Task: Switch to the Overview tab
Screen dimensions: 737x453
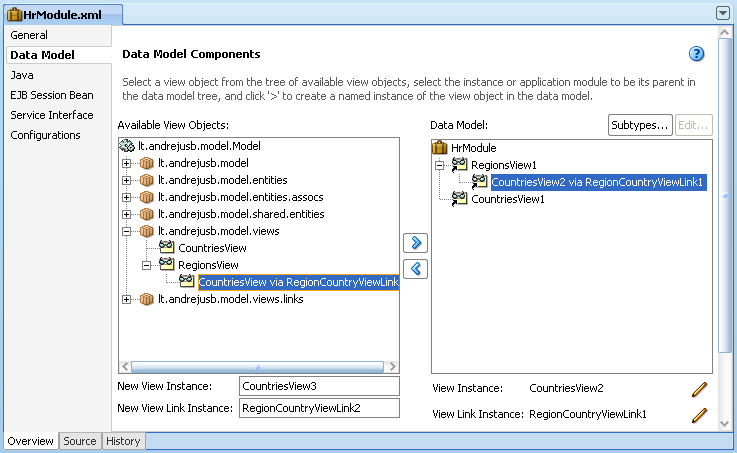Action: pos(31,441)
